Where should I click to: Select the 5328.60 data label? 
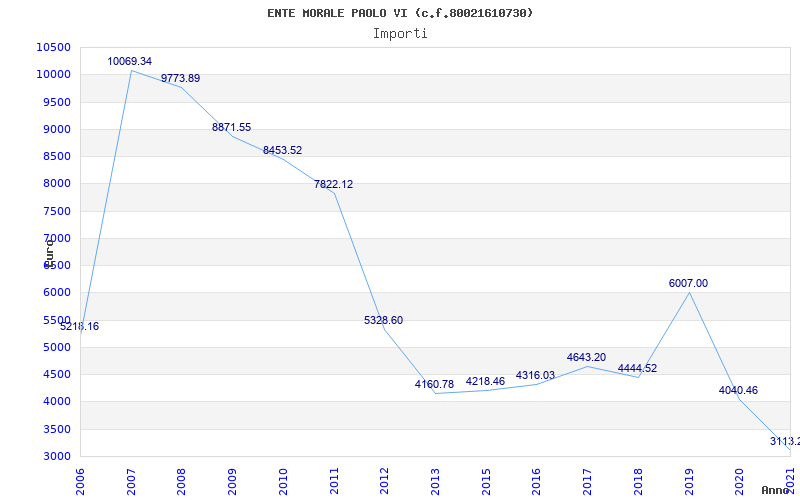(383, 320)
